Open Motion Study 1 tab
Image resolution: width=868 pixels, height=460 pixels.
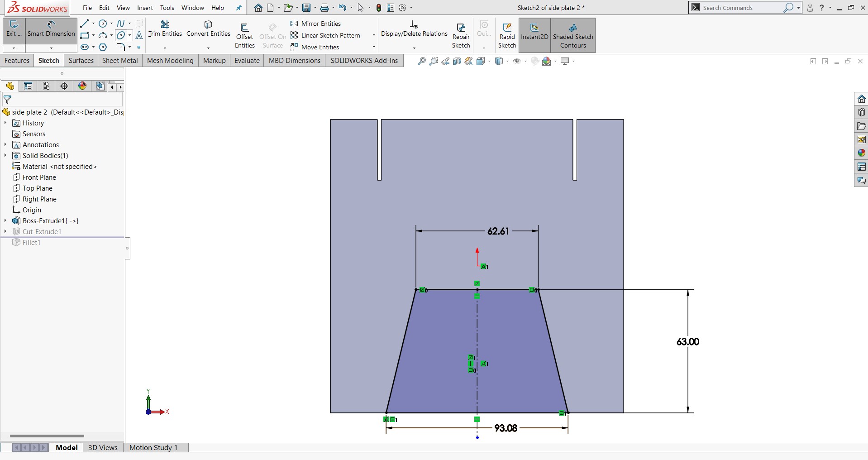click(x=153, y=448)
